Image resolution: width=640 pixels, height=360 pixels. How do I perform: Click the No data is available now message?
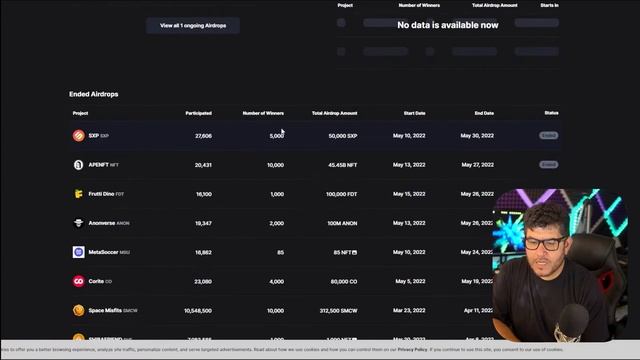pyautogui.click(x=448, y=25)
